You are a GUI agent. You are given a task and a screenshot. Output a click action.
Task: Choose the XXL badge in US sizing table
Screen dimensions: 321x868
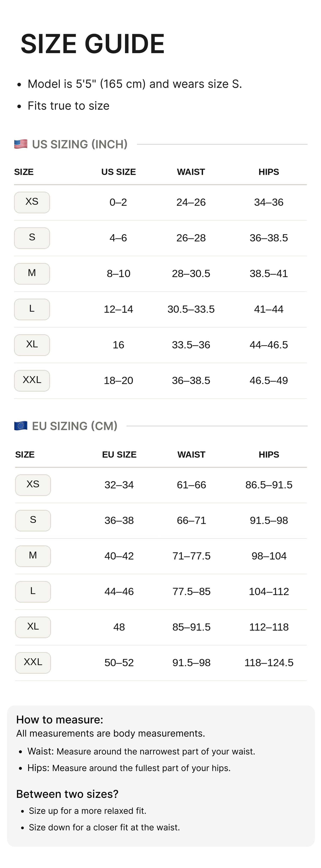(32, 381)
